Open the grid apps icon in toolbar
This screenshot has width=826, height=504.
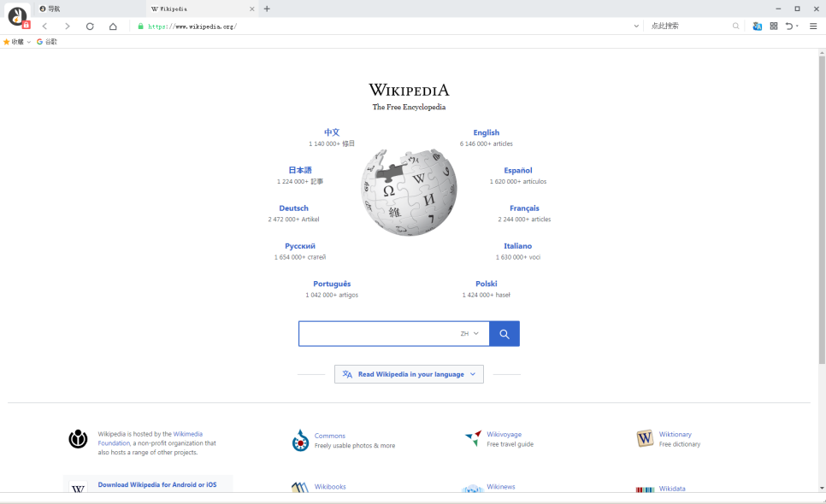(x=773, y=26)
